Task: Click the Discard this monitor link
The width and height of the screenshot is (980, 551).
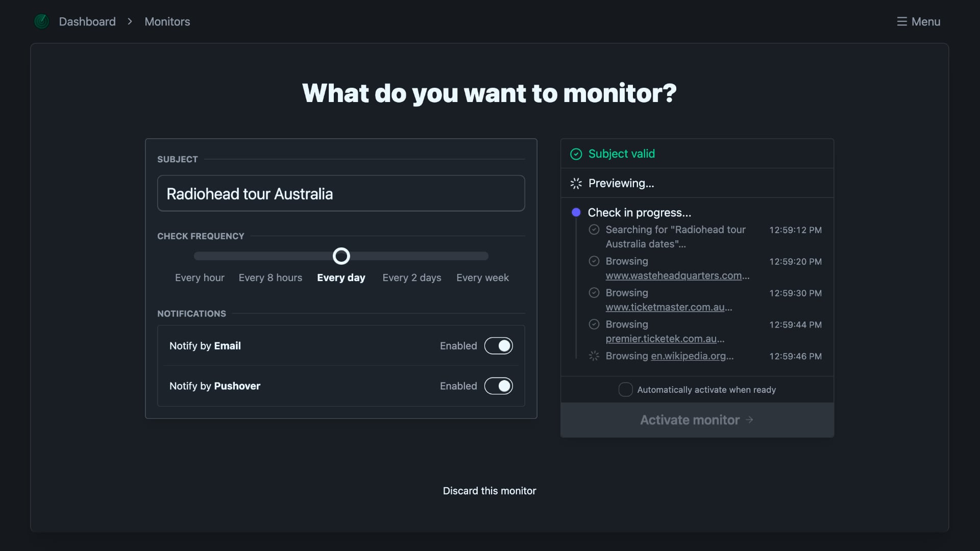Action: (489, 490)
